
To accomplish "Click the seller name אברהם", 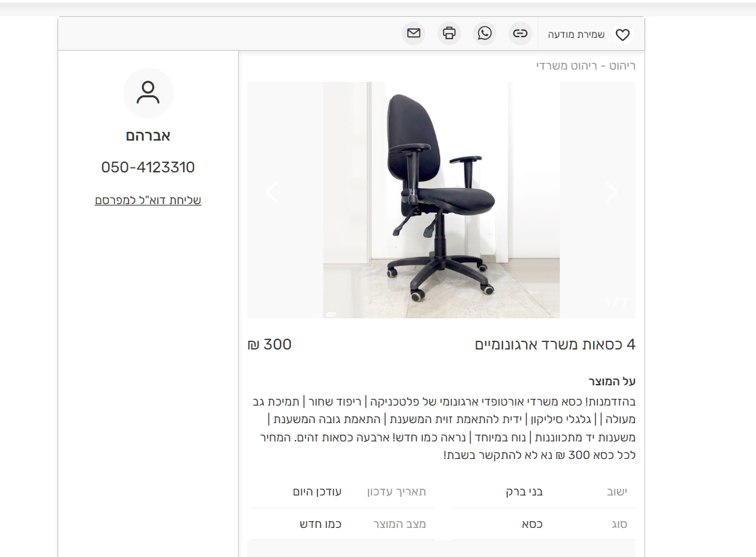I will (148, 136).
